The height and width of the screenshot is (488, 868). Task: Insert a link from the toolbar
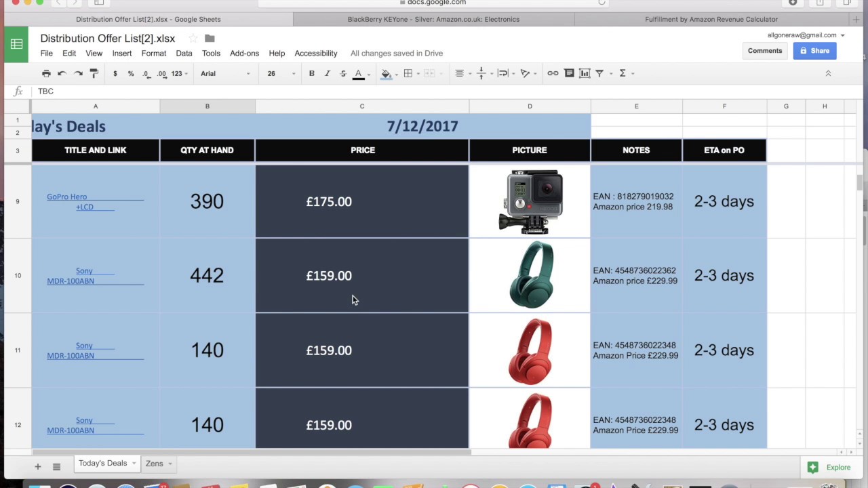pyautogui.click(x=553, y=73)
